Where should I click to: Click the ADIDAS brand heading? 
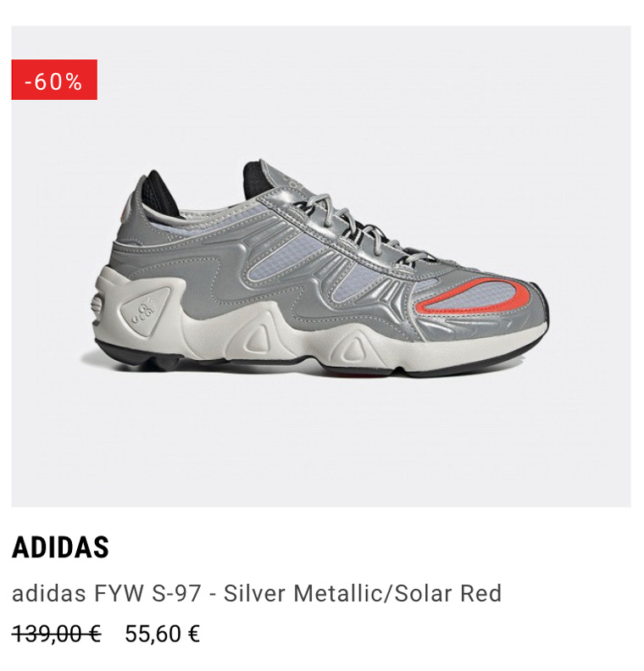[60, 547]
